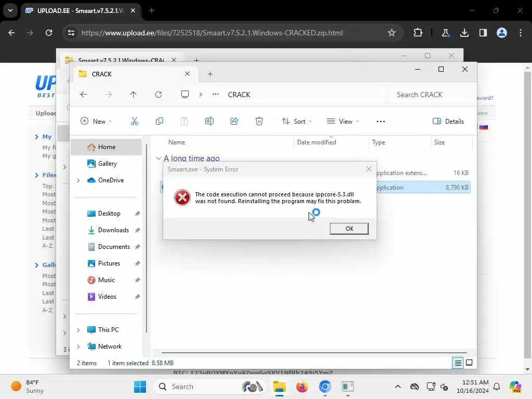This screenshot has height=399, width=532.
Task: Expand the Network tree node
Action: pos(78,347)
